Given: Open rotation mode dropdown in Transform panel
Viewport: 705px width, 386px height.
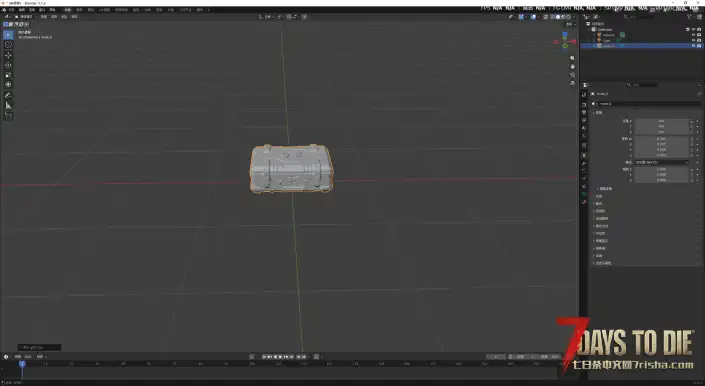Looking at the screenshot, I should tap(662, 162).
